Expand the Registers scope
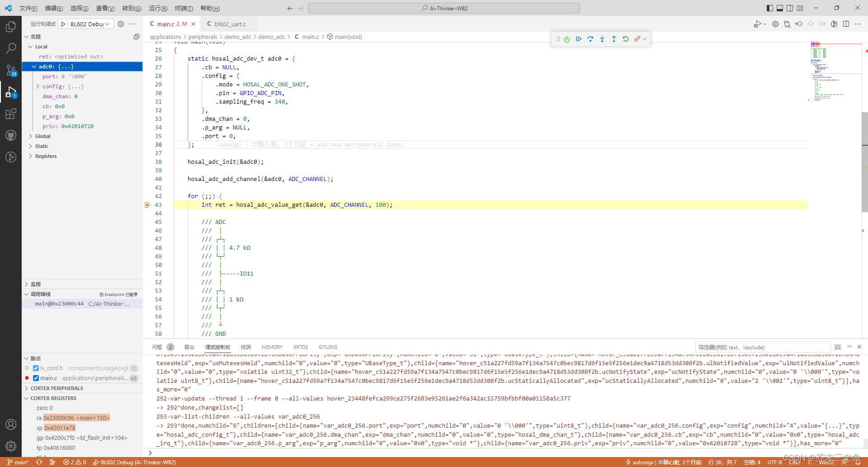This screenshot has height=467, width=868. [30, 156]
